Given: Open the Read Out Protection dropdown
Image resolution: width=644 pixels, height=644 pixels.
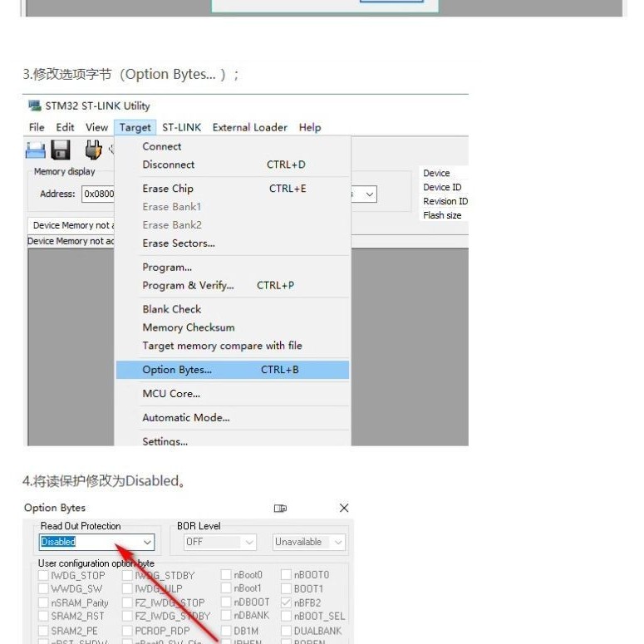Looking at the screenshot, I should (x=97, y=542).
